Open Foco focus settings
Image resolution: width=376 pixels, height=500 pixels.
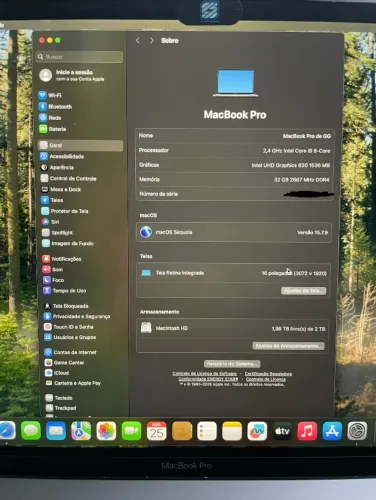[53, 280]
